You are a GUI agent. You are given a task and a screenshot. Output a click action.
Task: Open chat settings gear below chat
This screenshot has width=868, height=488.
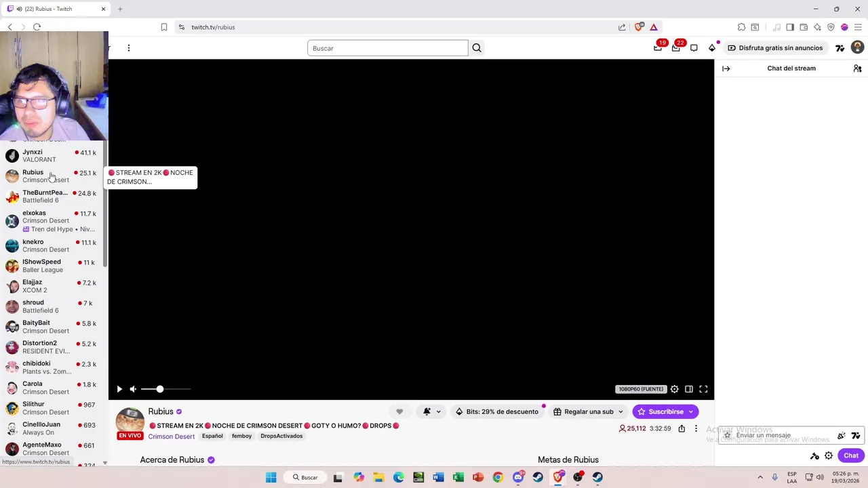pos(829,456)
